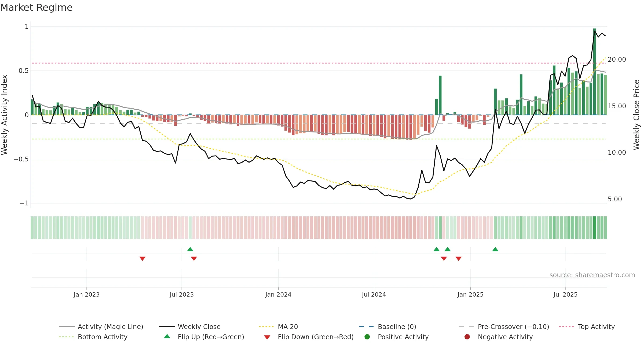
Task: Toggle the Activity (Magic Line) legend entry
Action: coord(101,327)
